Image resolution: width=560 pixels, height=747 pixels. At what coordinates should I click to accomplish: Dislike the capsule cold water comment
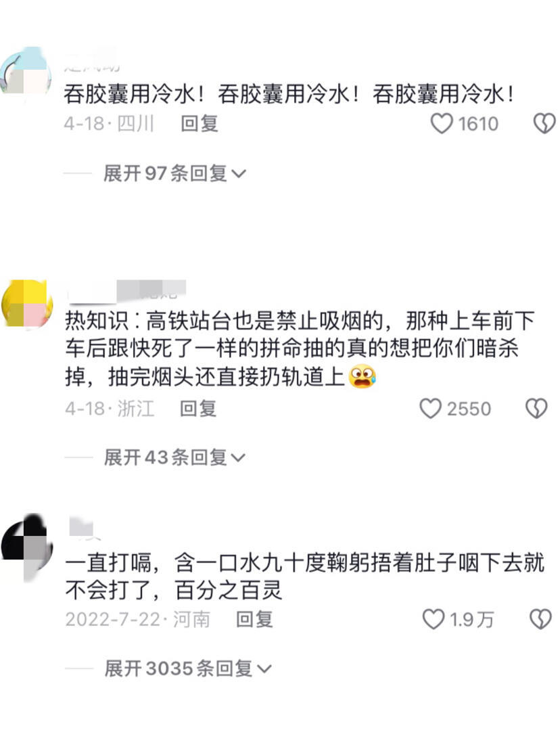(544, 123)
